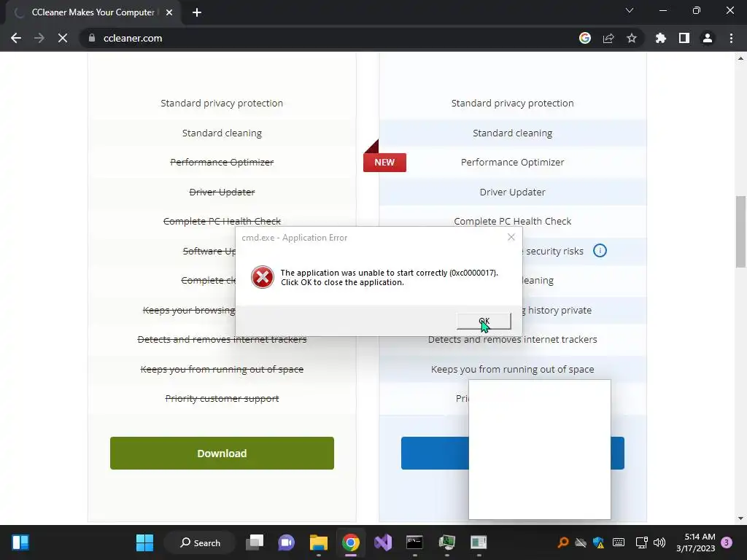This screenshot has height=560, width=747.
Task: Open the touch keyboard tray icon
Action: 619,542
